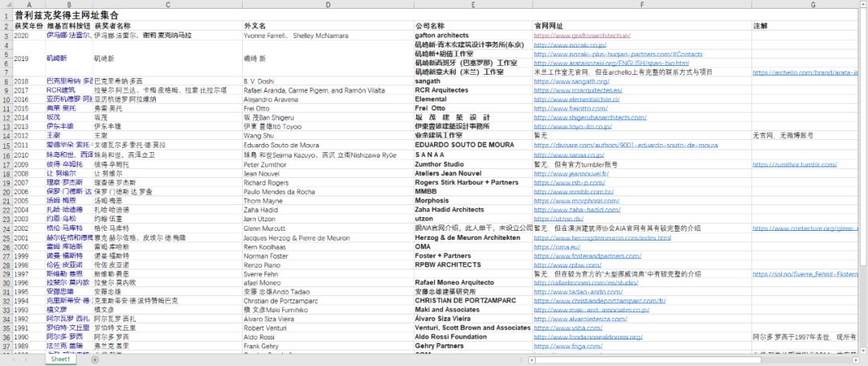The width and height of the screenshot is (868, 366).
Task: Click vertical scrollbar up arrow
Action: click(x=863, y=5)
